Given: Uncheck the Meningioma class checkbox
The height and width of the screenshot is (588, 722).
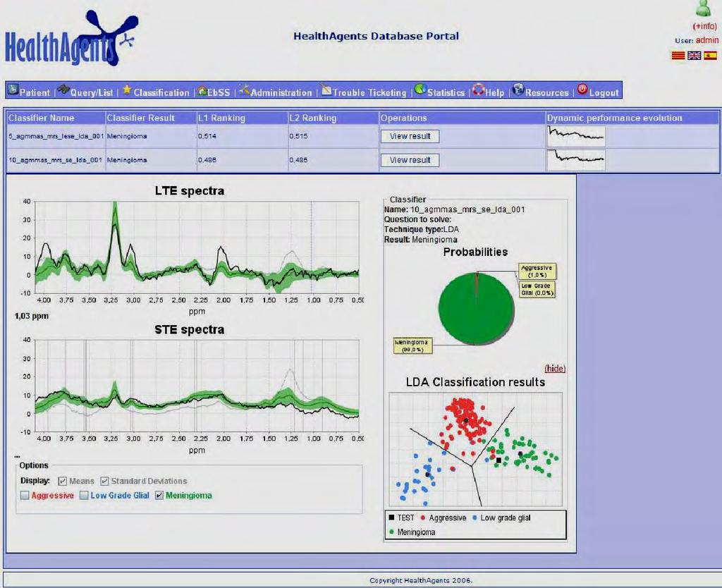Looking at the screenshot, I should pos(159,496).
